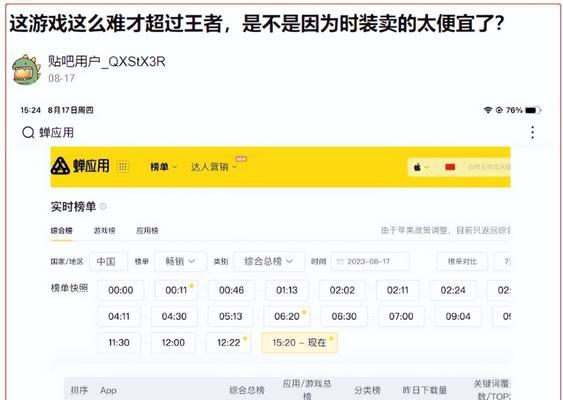Click the 蝉应用 search field

point(56,132)
